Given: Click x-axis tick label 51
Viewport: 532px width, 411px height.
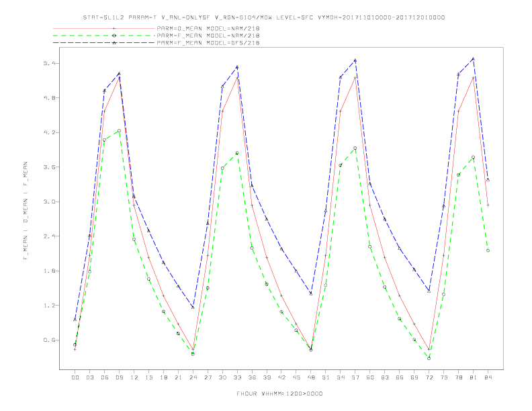Looking at the screenshot, I should pyautogui.click(x=326, y=377).
